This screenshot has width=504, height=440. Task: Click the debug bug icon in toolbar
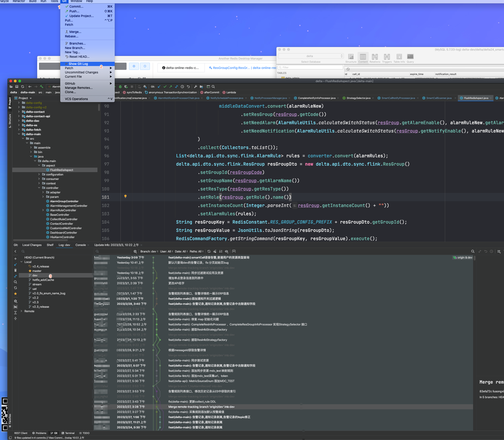click(x=120, y=87)
